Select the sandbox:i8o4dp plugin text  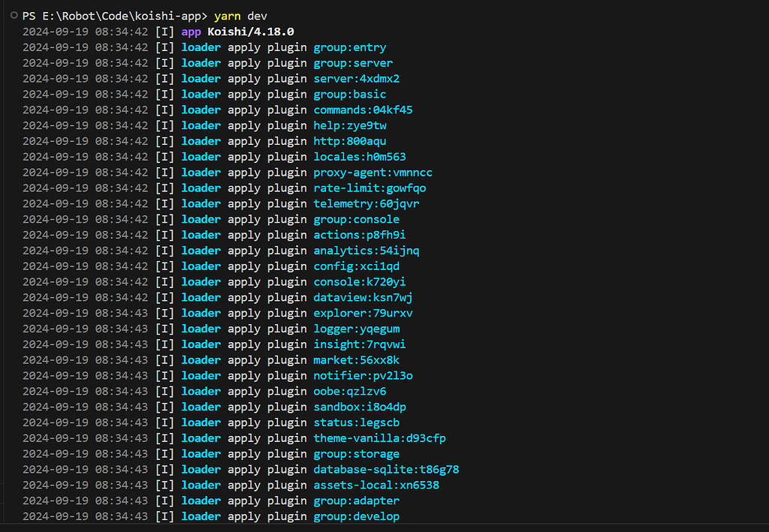click(x=359, y=407)
